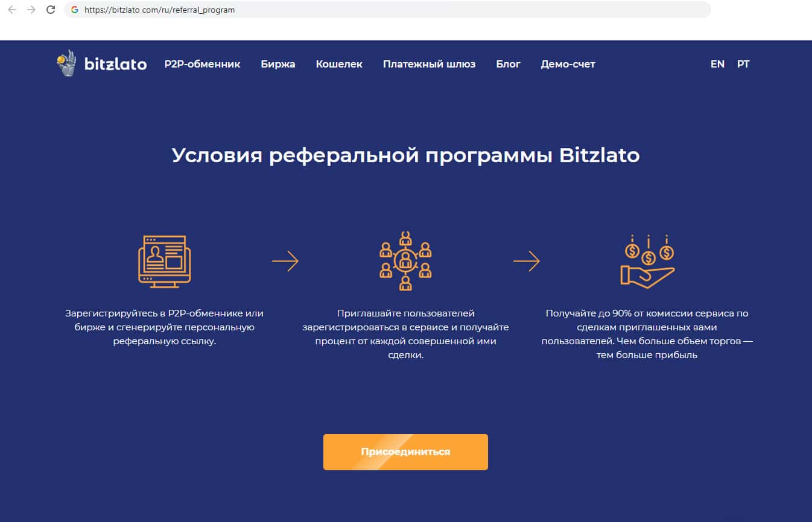Click the Google icon in address bar

click(x=75, y=10)
